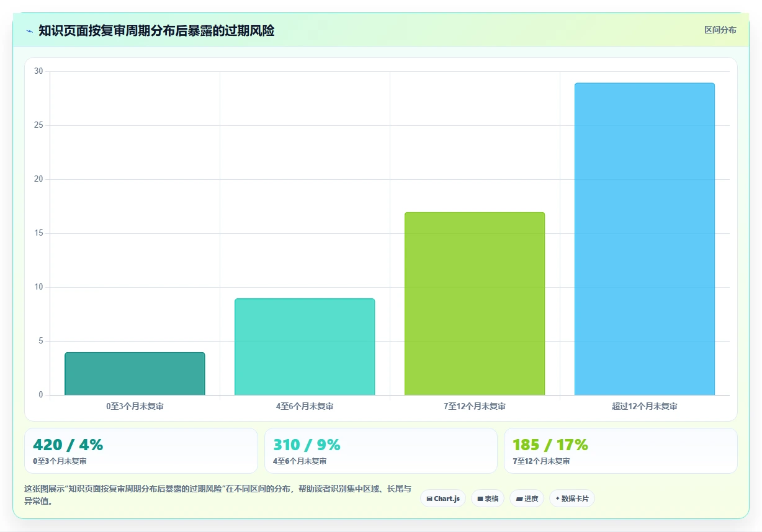Click the 7至12个月未复审 green bar
Viewport: 762px width, 532px height.
coord(475,304)
